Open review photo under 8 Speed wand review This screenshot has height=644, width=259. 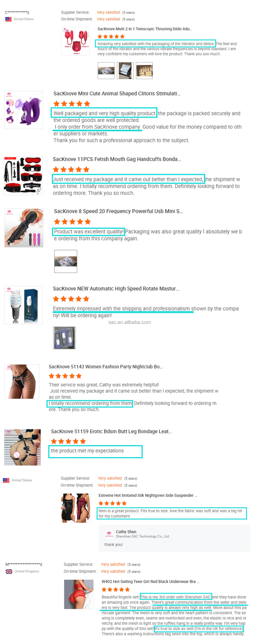pyautogui.click(x=66, y=261)
